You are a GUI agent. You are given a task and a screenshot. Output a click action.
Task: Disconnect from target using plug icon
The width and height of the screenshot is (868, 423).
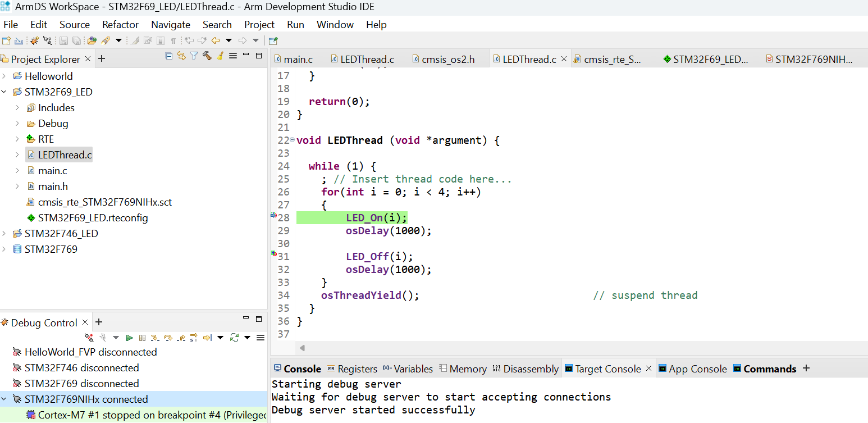click(x=89, y=338)
